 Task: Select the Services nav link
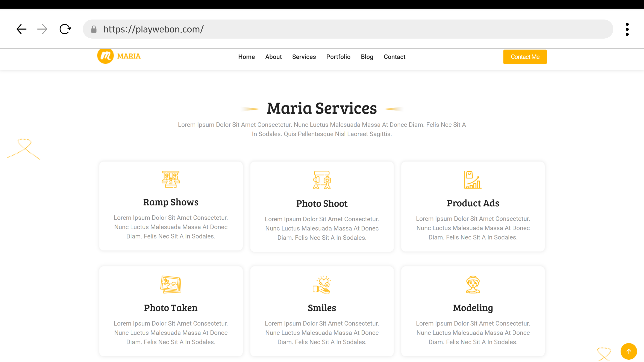(x=304, y=57)
